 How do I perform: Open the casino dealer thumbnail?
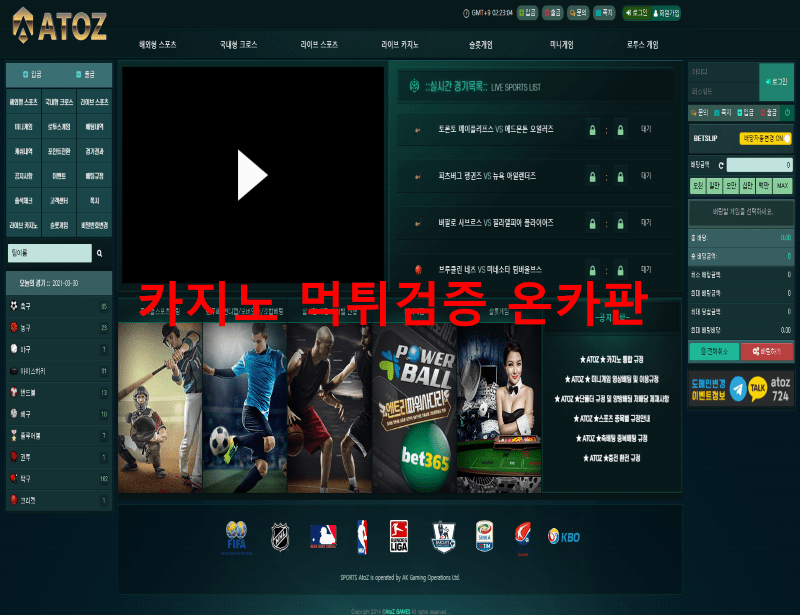click(499, 407)
